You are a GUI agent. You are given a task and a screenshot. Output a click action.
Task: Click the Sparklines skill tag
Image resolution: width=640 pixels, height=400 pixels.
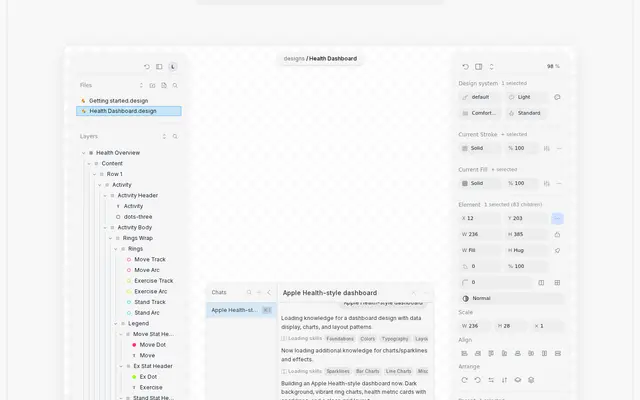338,371
